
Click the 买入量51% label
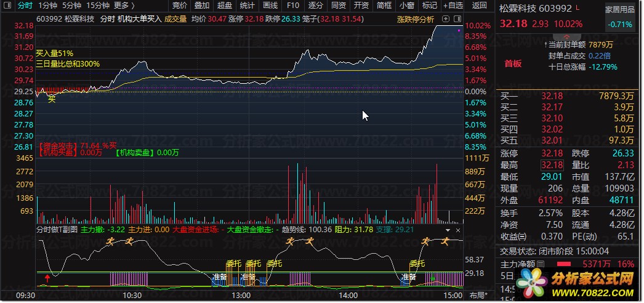[x=55, y=54]
